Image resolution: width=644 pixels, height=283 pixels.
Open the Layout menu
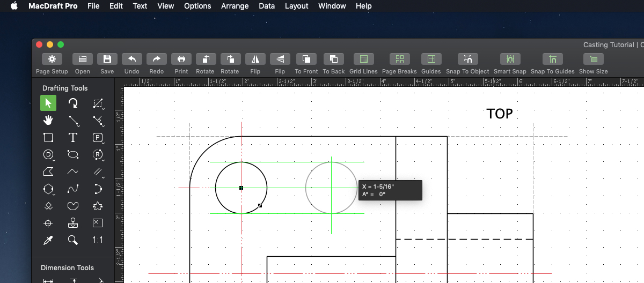[297, 6]
